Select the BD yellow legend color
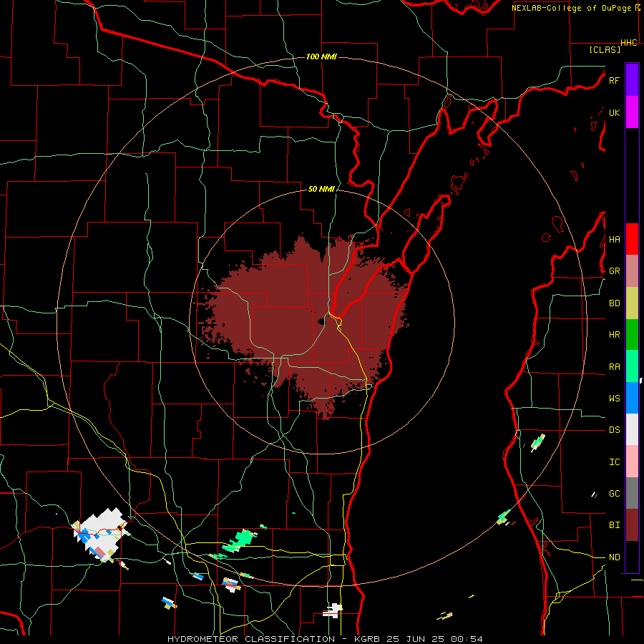The image size is (644, 644). tap(632, 303)
